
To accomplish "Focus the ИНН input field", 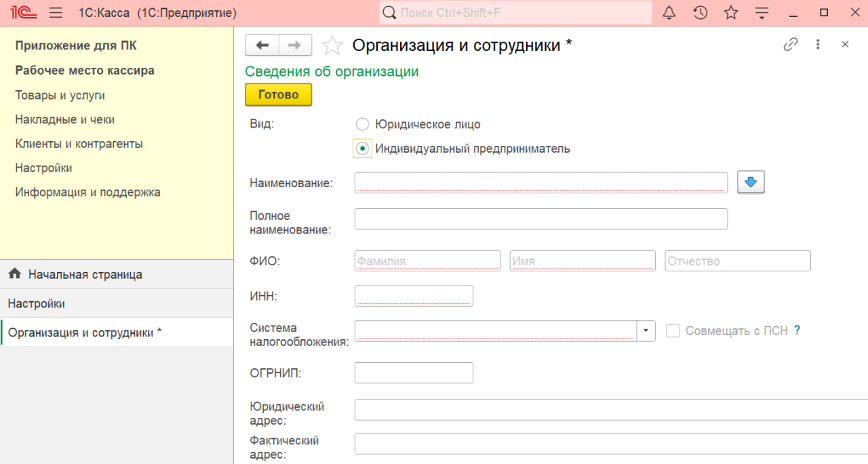I will click(414, 296).
